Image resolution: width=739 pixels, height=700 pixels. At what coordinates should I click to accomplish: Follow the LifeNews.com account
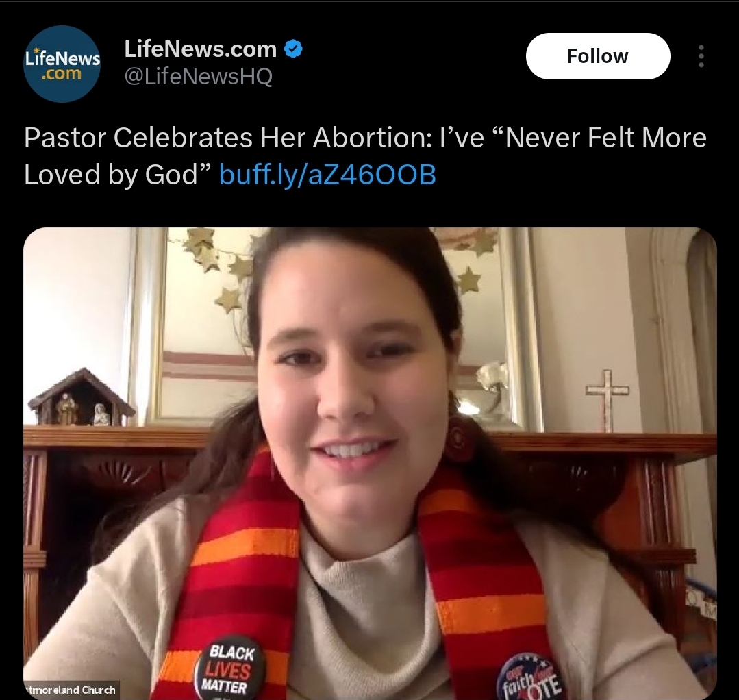click(x=598, y=56)
